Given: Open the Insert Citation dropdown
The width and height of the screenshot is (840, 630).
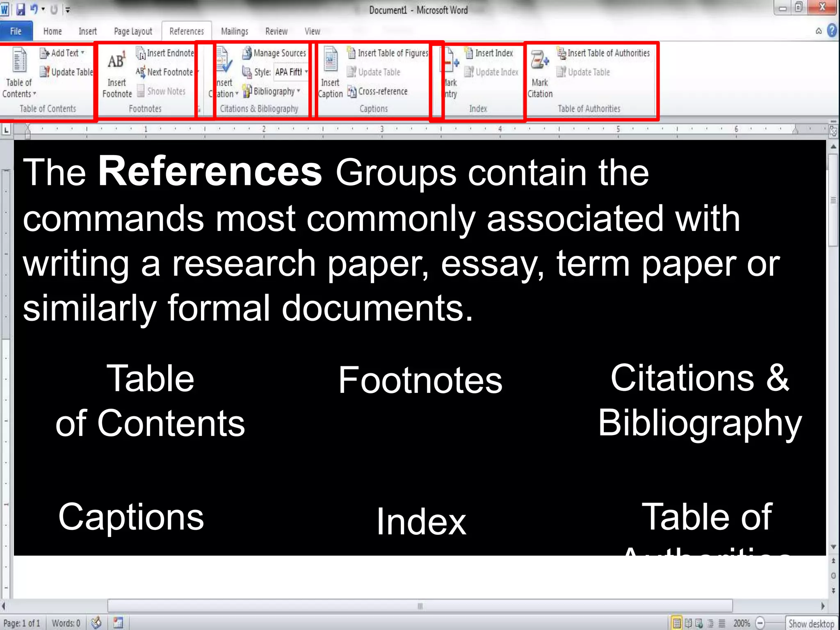Looking at the screenshot, I should 224,88.
